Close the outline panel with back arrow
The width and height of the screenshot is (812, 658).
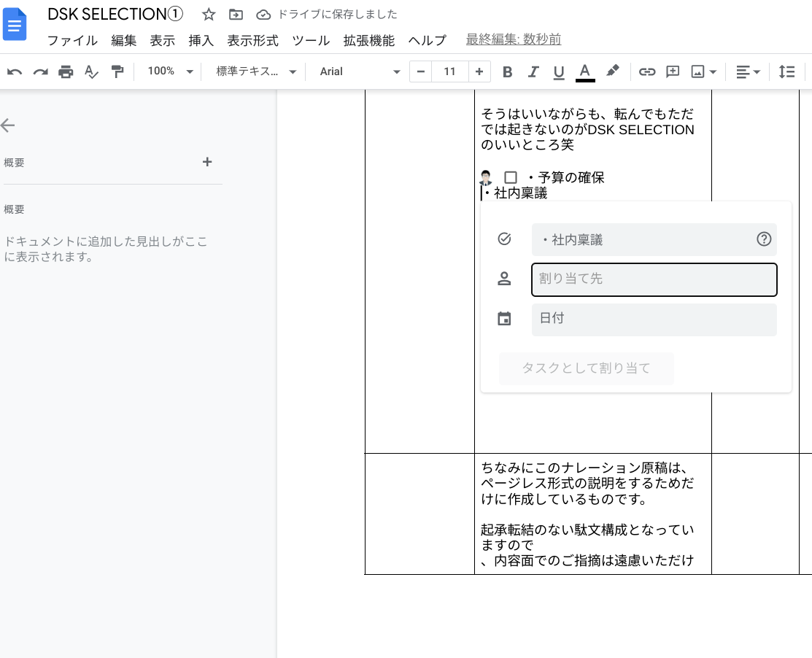[x=8, y=125]
